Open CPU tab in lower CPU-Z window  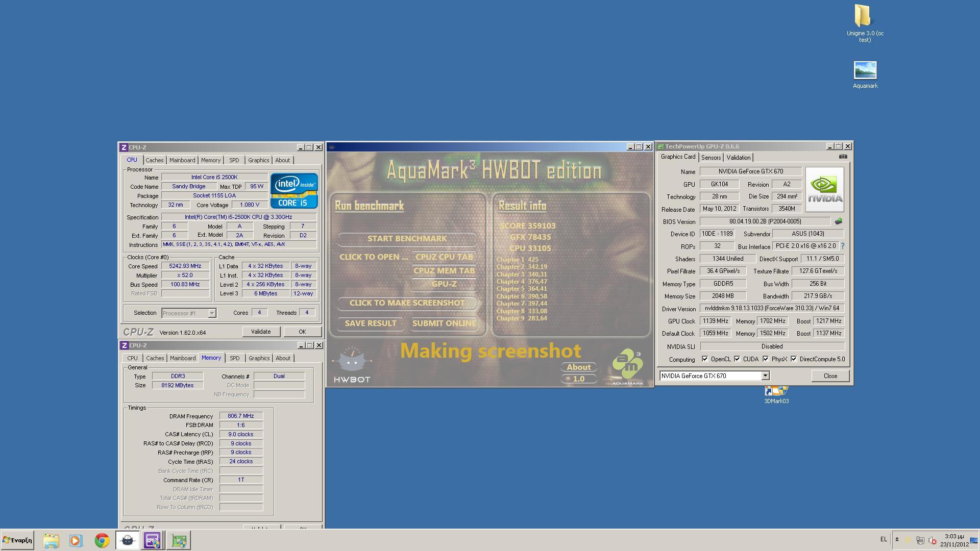coord(132,358)
